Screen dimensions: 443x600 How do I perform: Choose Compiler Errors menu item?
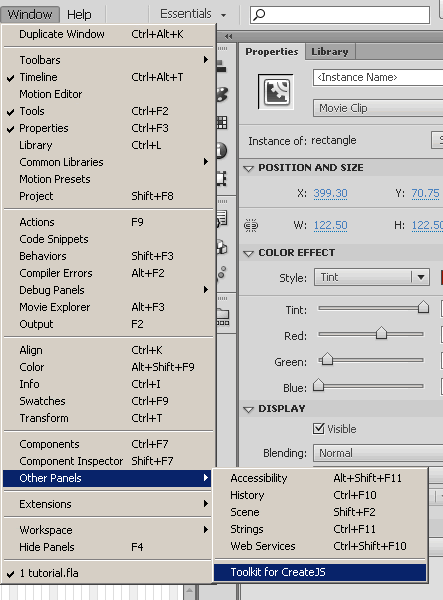(107, 273)
